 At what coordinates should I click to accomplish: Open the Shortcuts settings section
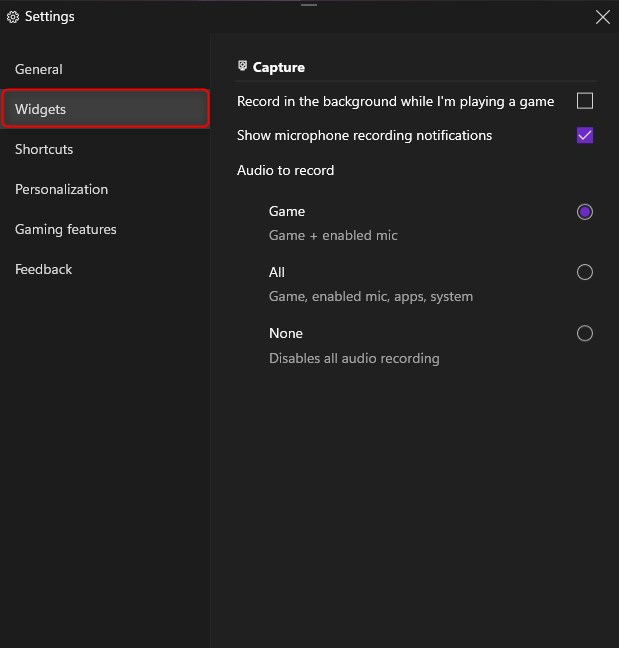pyautogui.click(x=105, y=149)
